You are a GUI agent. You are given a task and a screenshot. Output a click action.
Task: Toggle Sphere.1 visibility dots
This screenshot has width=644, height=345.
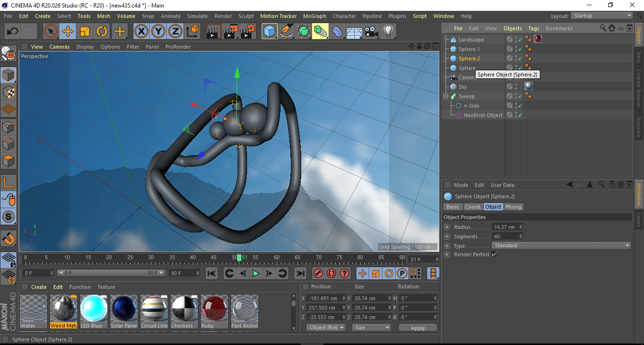516,49
